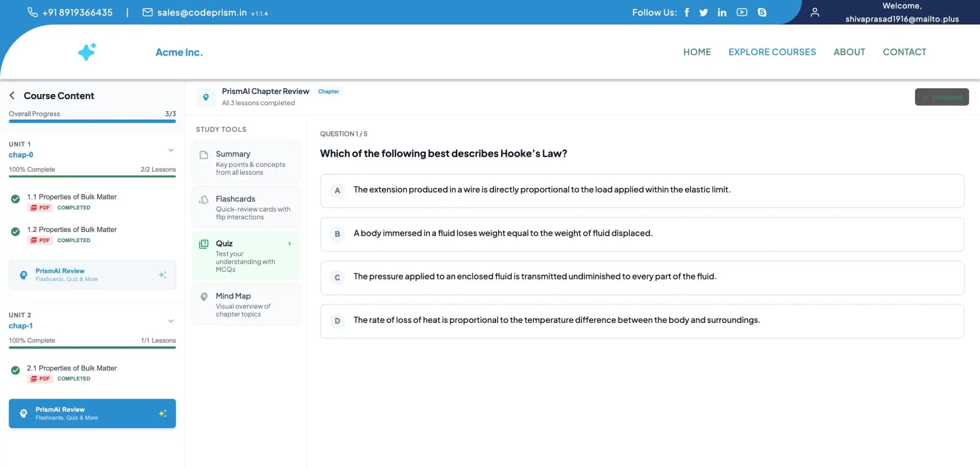Collapse the Unit 1 chap-0 section
Image resolution: width=980 pixels, height=468 pixels.
pos(170,150)
